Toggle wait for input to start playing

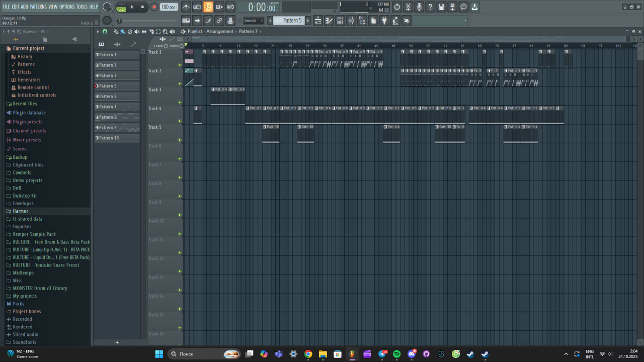[197, 7]
